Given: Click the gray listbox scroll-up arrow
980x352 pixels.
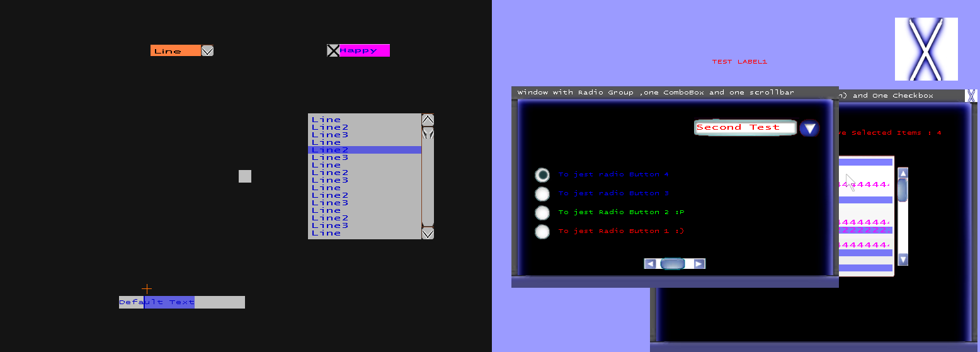Looking at the screenshot, I should (x=428, y=120).
